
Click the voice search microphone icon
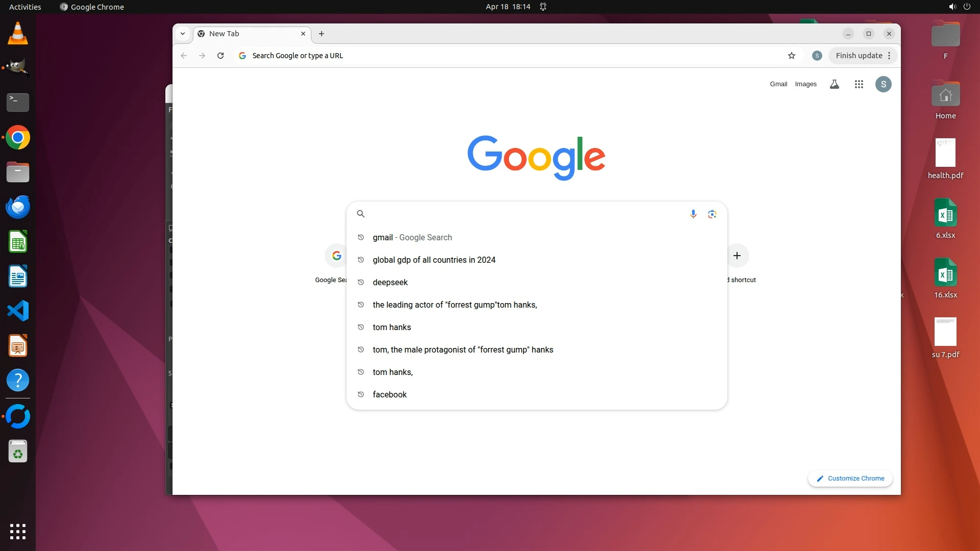tap(693, 214)
